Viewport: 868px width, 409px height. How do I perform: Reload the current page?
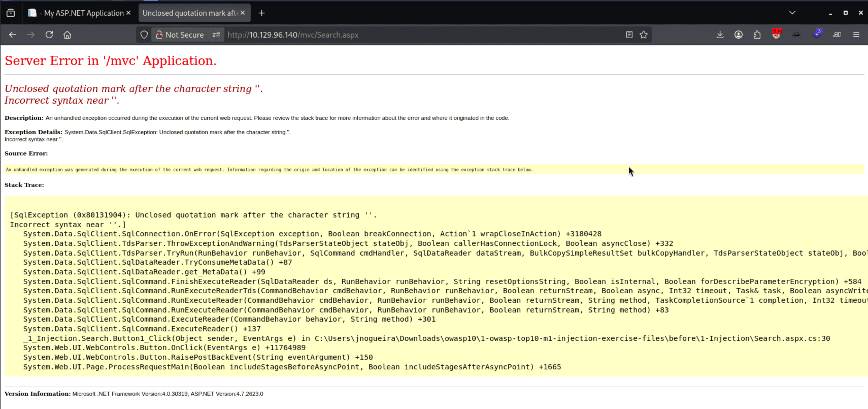49,35
